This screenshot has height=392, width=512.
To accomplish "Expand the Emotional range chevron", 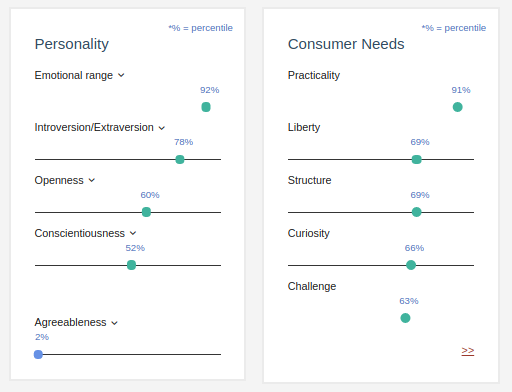I will click(x=121, y=75).
